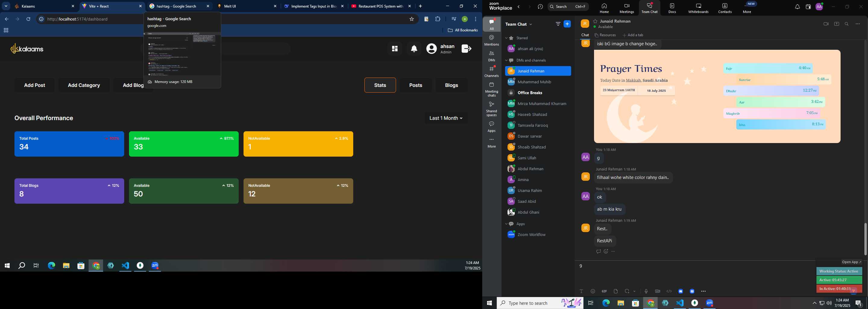Open the Prayer Times image in chat
The image size is (868, 309).
[x=717, y=97]
